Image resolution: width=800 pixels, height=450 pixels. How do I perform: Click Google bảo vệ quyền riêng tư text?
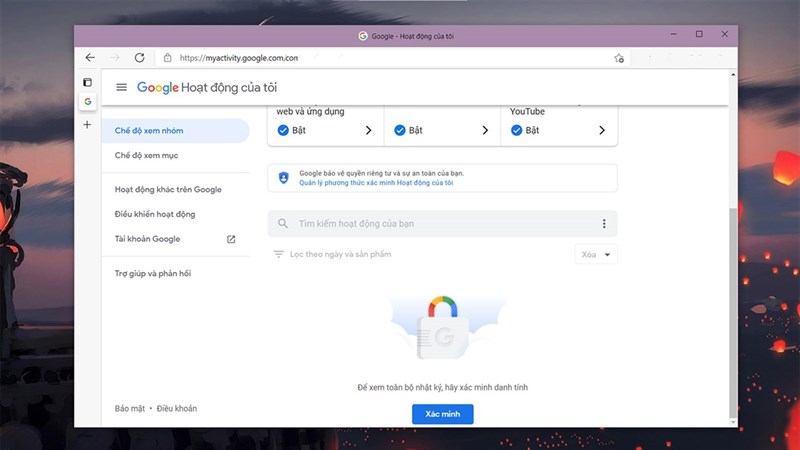pos(382,173)
